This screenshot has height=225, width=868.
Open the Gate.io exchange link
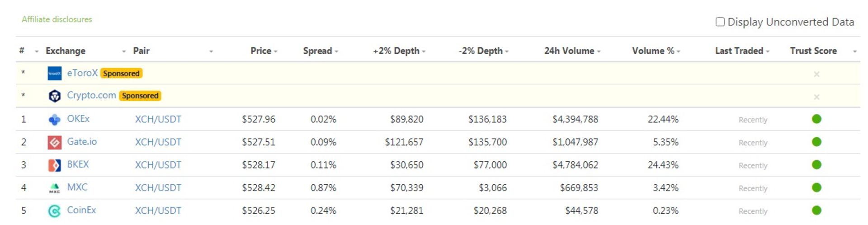pos(82,141)
